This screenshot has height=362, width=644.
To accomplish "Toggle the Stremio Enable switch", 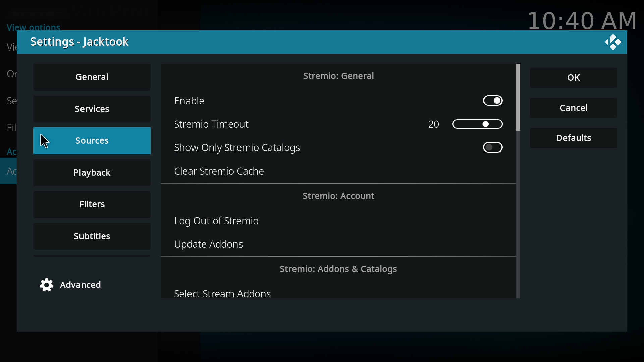I will coord(493,101).
